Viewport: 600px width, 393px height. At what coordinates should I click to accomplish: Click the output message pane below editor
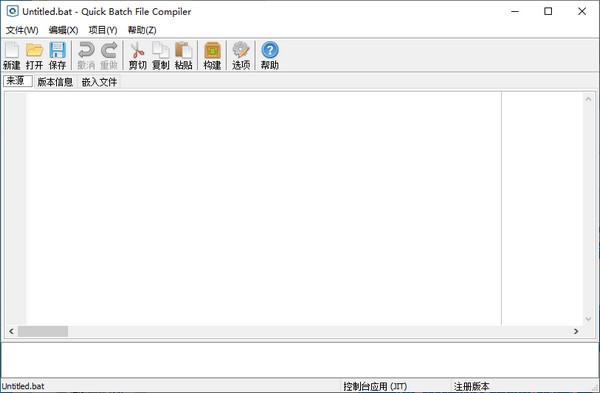[300, 360]
